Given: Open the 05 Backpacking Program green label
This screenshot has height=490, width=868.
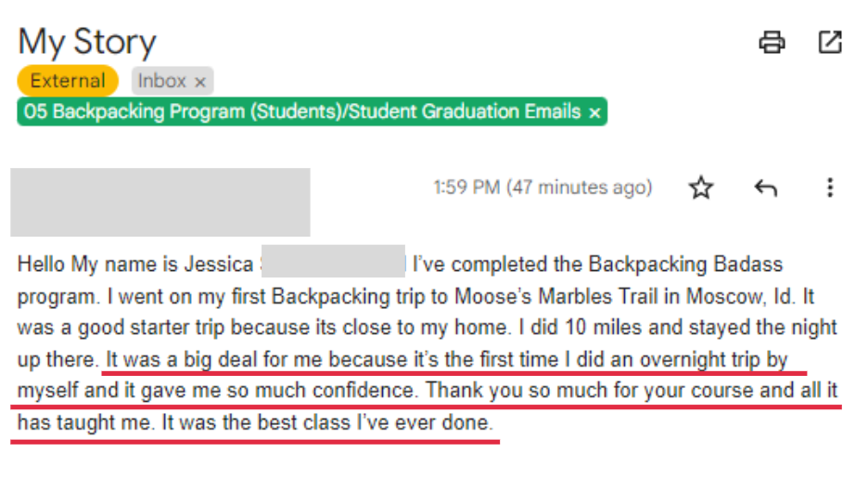Looking at the screenshot, I should click(x=302, y=112).
